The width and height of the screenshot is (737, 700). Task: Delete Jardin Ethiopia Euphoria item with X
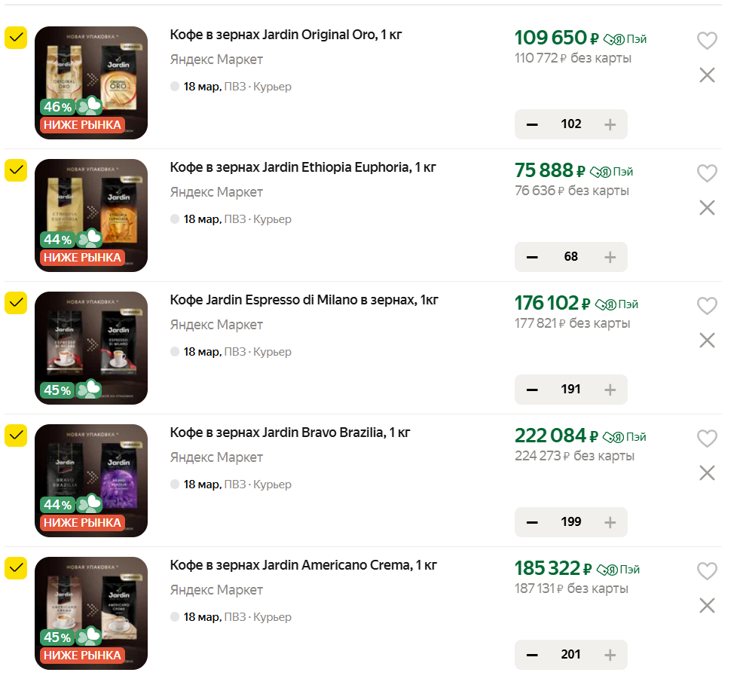706,207
